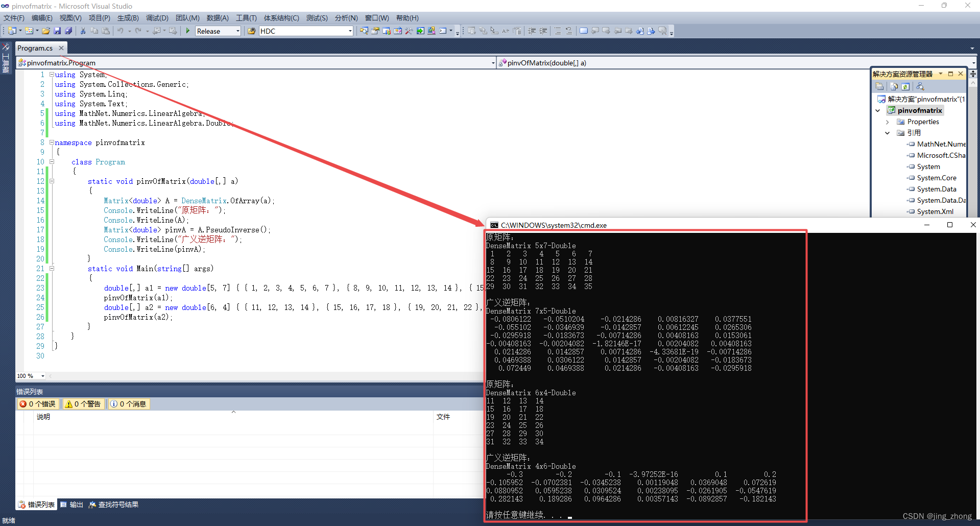Toggle the 0 个警告 warnings filter
The height and width of the screenshot is (526, 980).
tap(83, 404)
